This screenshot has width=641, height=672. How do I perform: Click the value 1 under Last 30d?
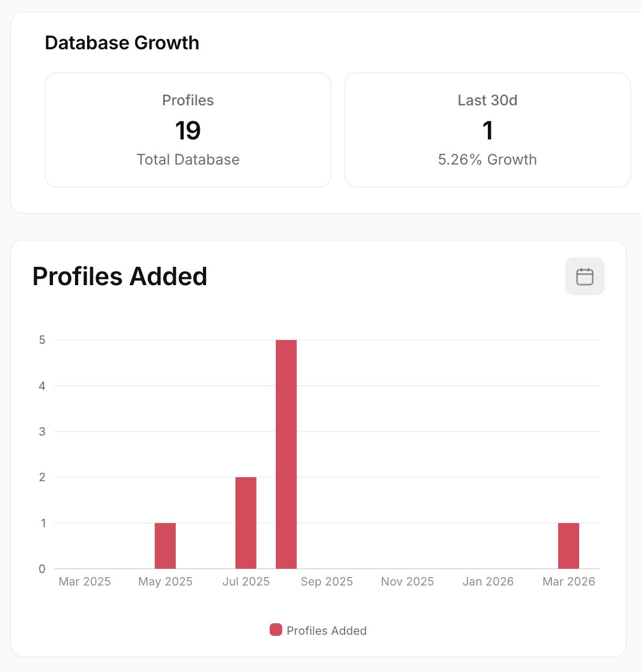point(487,131)
